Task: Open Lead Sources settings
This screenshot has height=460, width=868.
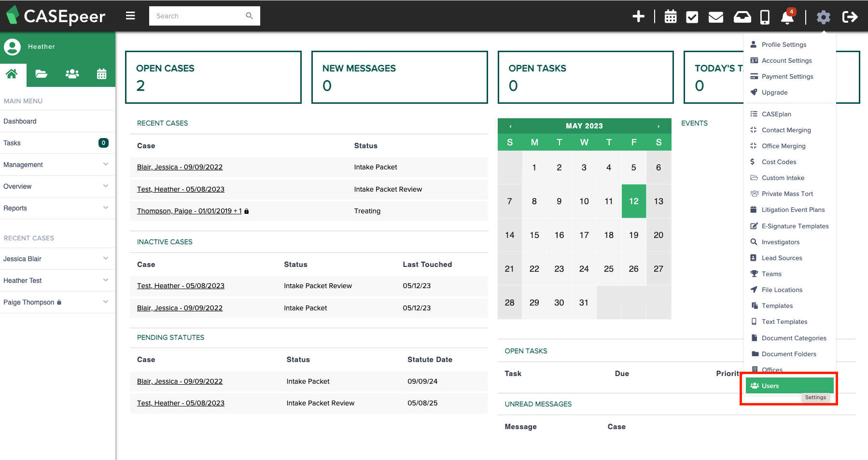Action: click(x=790, y=258)
